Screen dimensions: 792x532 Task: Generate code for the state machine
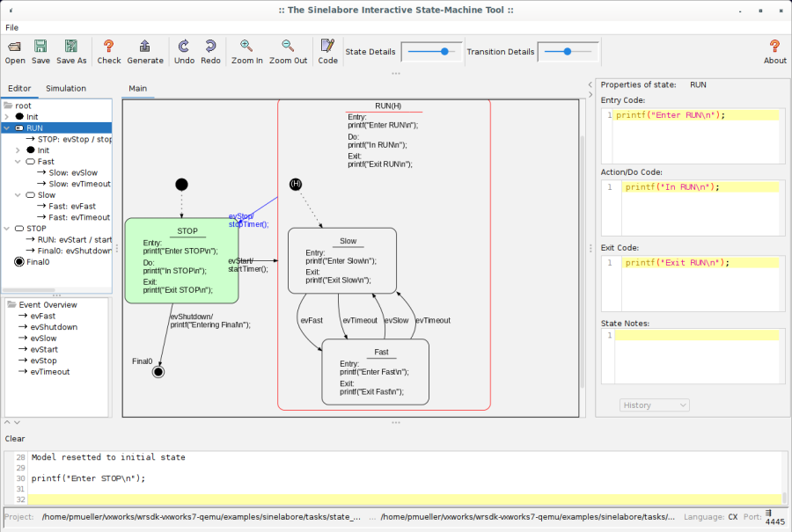[x=145, y=51]
